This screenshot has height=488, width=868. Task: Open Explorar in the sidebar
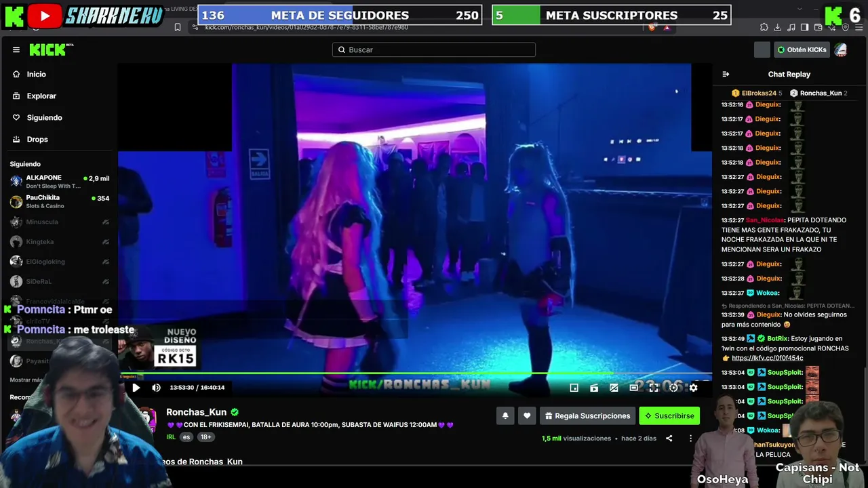(41, 96)
